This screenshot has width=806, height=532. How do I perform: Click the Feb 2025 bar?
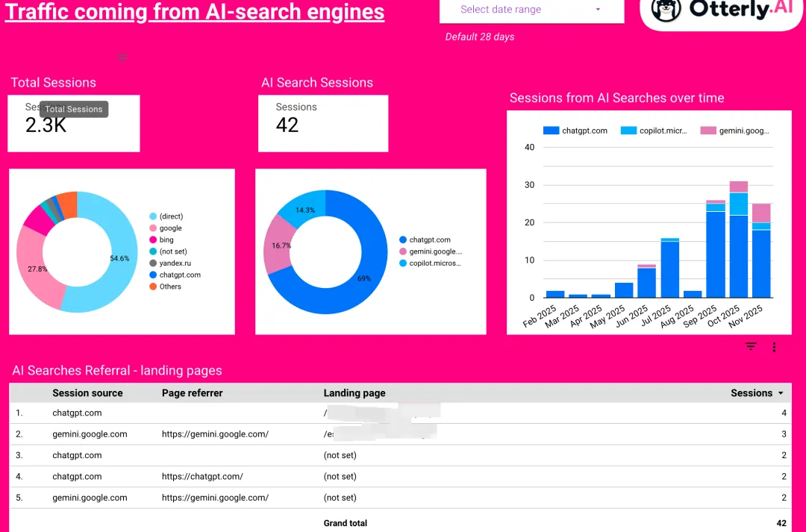click(555, 294)
